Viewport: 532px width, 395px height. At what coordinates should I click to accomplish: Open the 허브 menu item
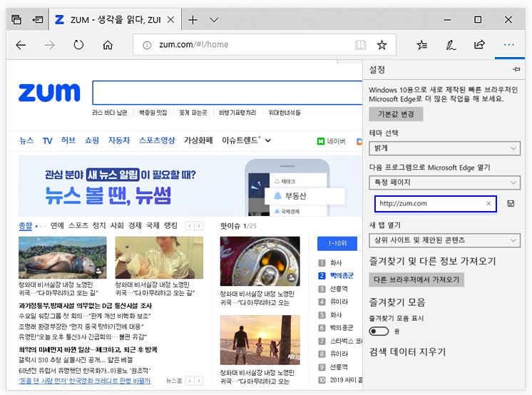coord(68,140)
